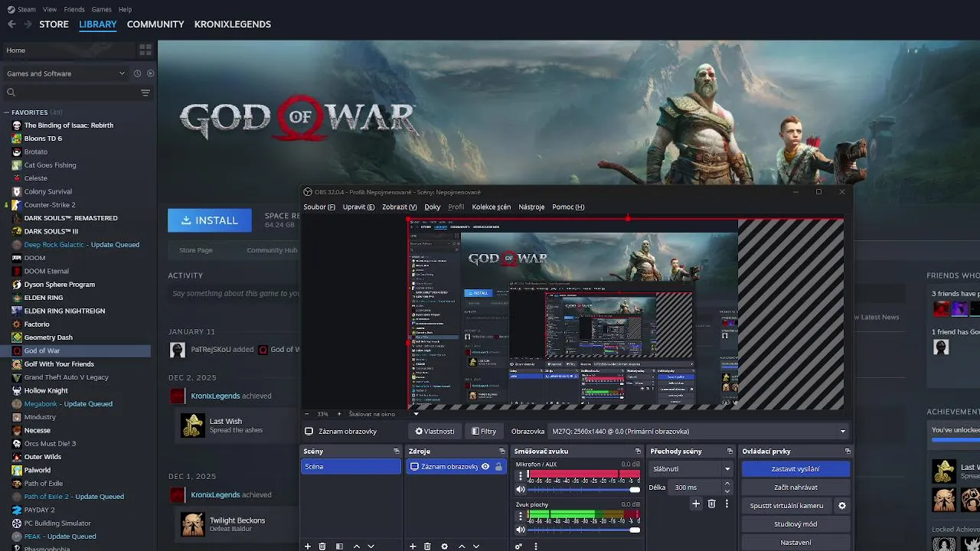The height and width of the screenshot is (551, 980).
Task: Open Vlastnosti source properties button
Action: point(435,432)
